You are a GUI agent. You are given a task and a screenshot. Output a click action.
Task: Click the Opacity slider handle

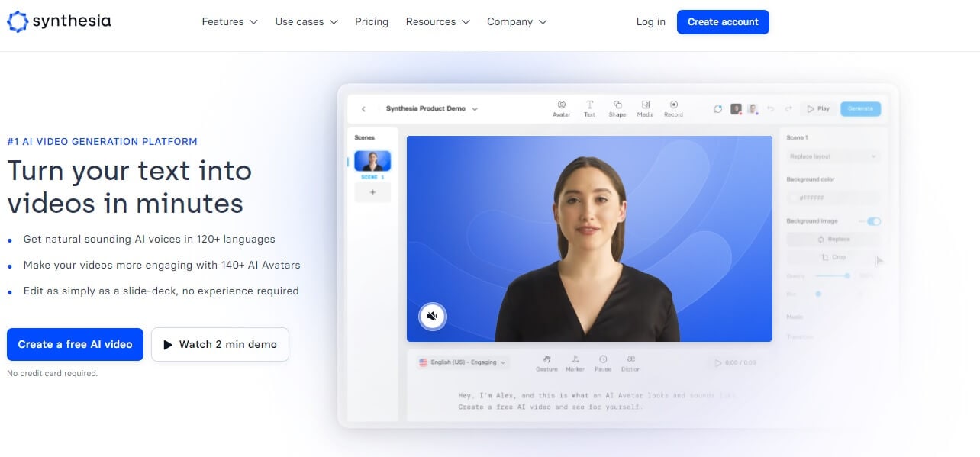pyautogui.click(x=847, y=275)
